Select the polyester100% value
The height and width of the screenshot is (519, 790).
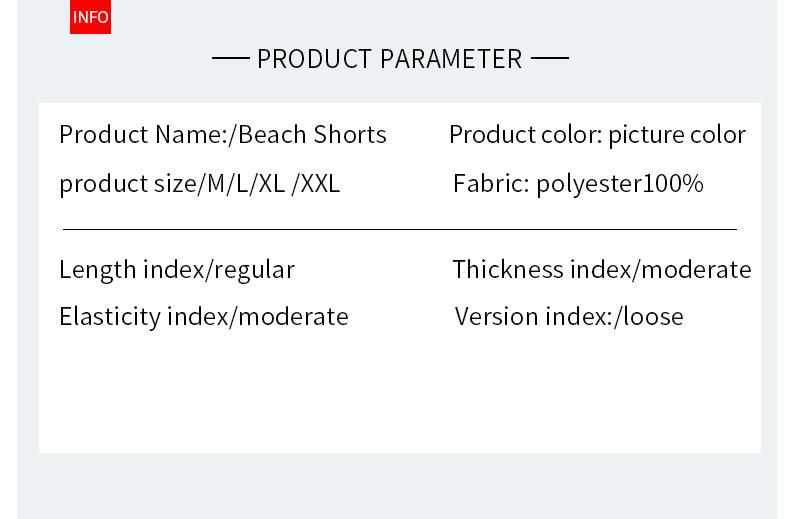click(x=620, y=184)
